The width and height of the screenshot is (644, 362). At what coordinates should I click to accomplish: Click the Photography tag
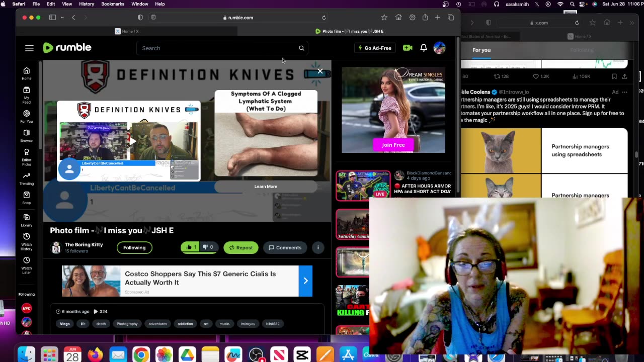click(x=127, y=324)
